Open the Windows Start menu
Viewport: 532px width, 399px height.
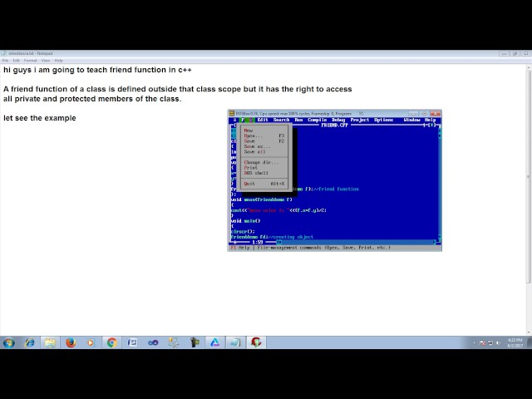9,342
